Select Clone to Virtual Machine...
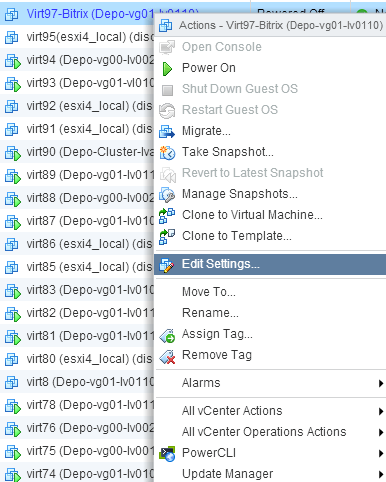This screenshot has height=482, width=386. coord(271,215)
